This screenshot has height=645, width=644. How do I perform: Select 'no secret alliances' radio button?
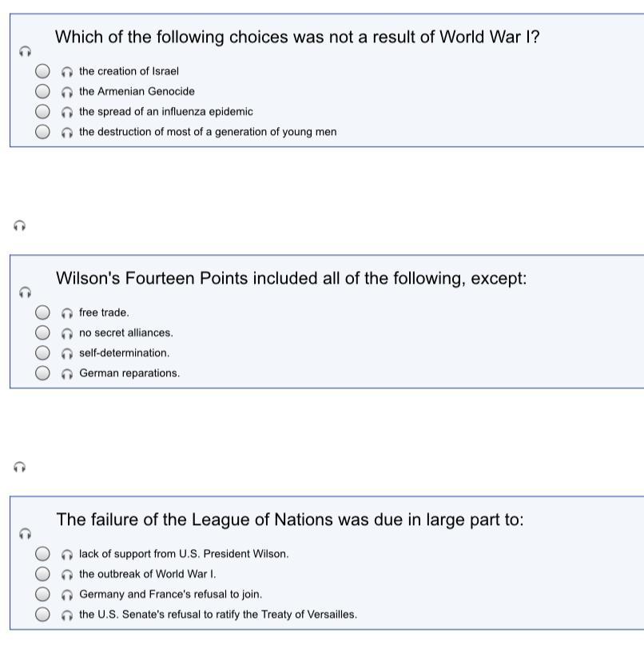pos(42,332)
